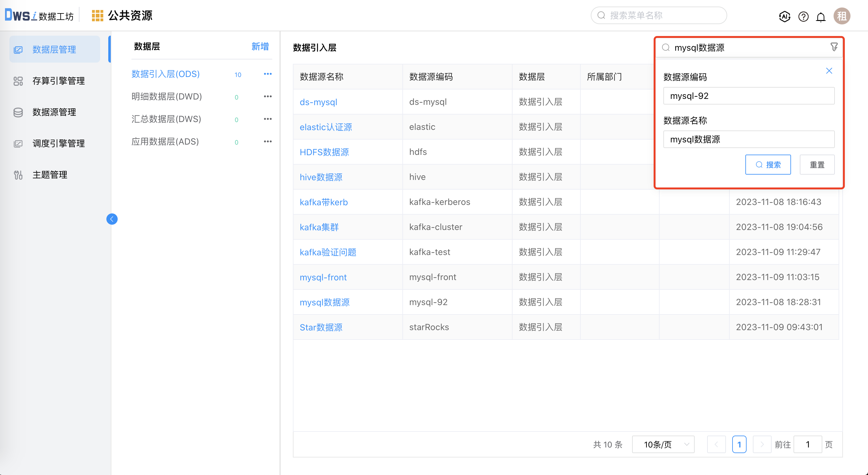Click the 公共资源 menu item
This screenshot has width=868, height=475.
[130, 15]
